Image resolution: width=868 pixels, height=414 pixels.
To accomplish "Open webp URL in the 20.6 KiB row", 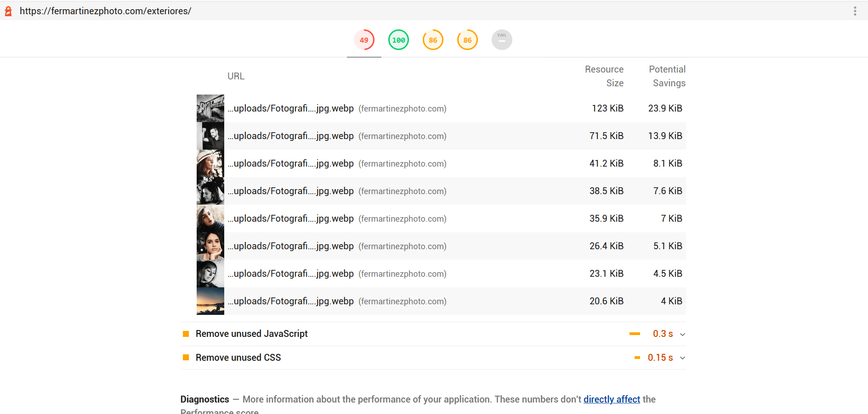I will point(290,301).
